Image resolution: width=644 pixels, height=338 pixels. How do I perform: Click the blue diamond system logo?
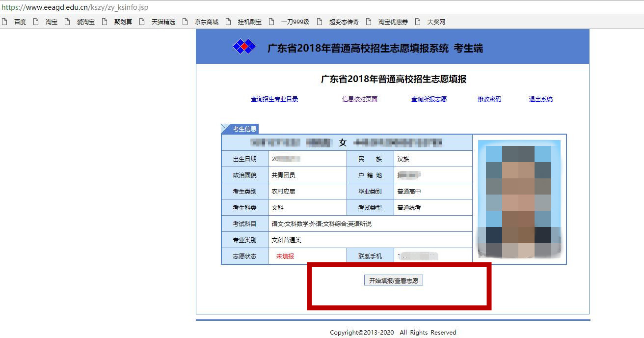point(244,47)
